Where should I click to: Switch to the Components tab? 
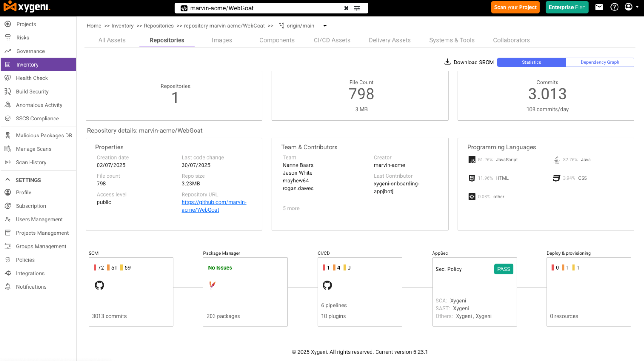277,40
